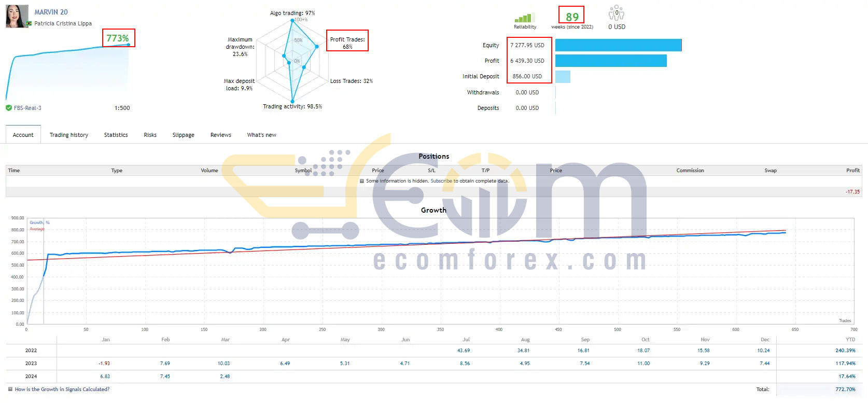Click the 117.94% YTD value for 2023

845,364
